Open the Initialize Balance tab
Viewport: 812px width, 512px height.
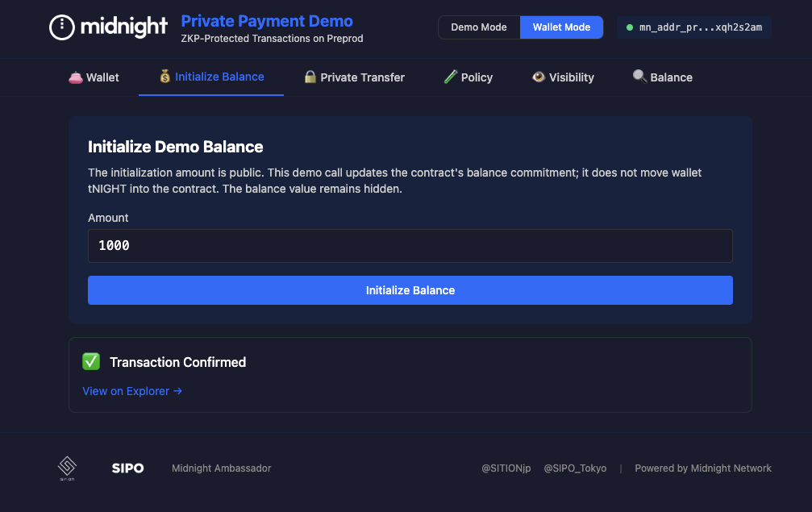click(x=211, y=77)
